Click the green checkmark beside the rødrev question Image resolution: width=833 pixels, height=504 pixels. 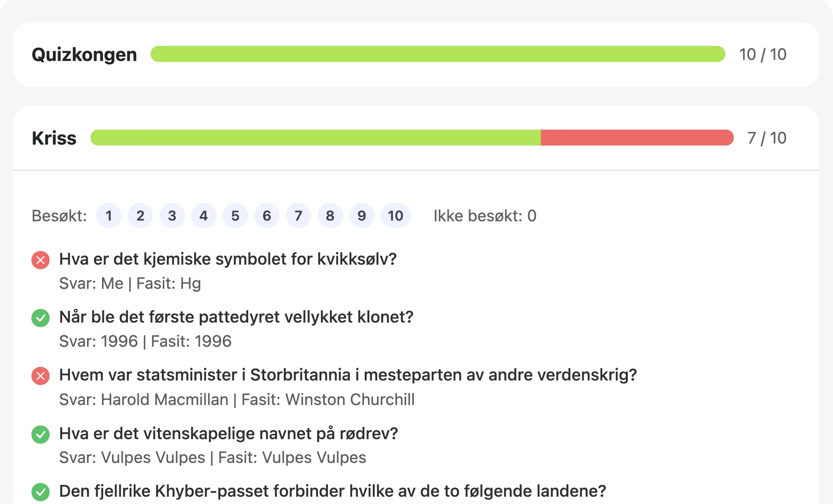tap(40, 435)
